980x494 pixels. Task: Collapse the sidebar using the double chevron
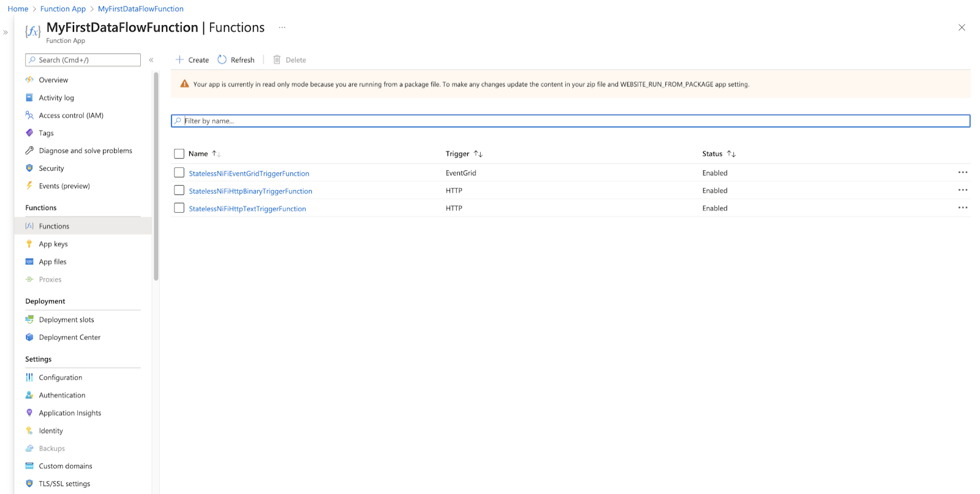tap(151, 60)
